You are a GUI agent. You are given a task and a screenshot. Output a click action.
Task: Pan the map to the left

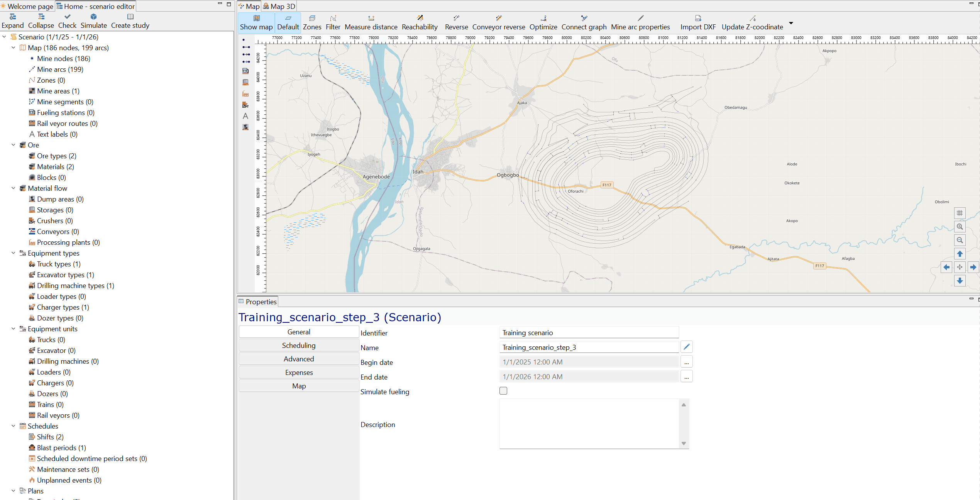click(946, 267)
